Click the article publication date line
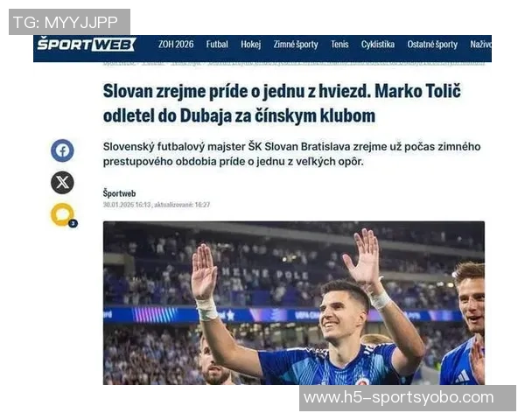 (x=157, y=205)
